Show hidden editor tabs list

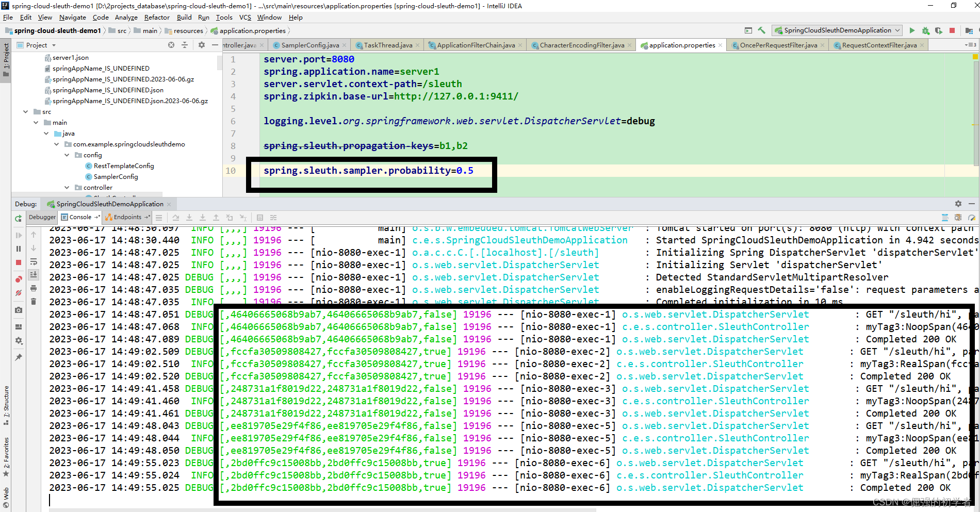(970, 45)
